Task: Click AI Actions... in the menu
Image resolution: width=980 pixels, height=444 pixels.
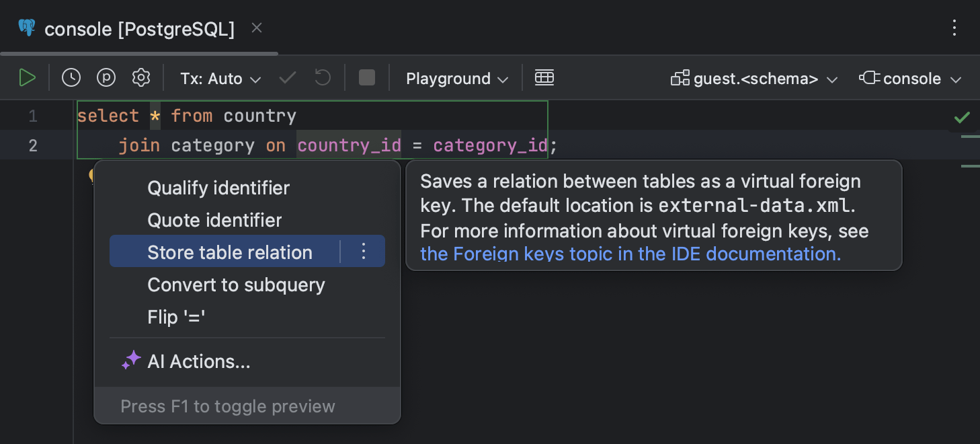Action: click(x=198, y=361)
